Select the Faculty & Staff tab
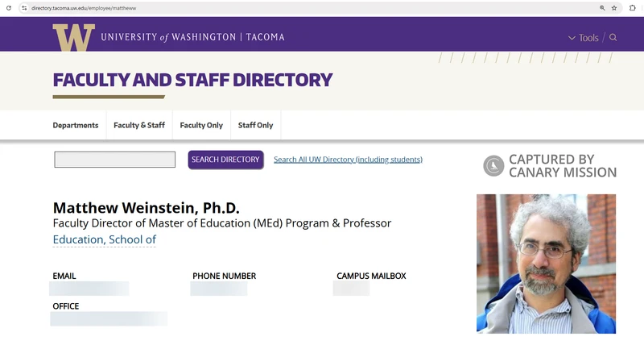644x345 pixels. coord(139,125)
